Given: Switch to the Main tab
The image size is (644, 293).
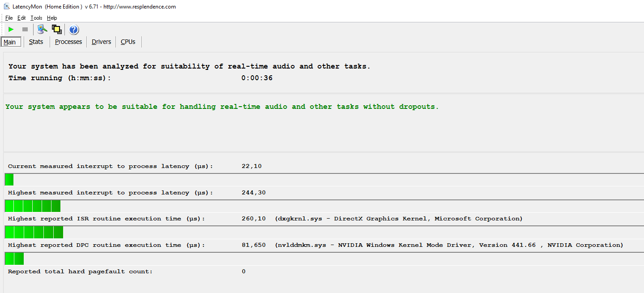Looking at the screenshot, I should (10, 42).
